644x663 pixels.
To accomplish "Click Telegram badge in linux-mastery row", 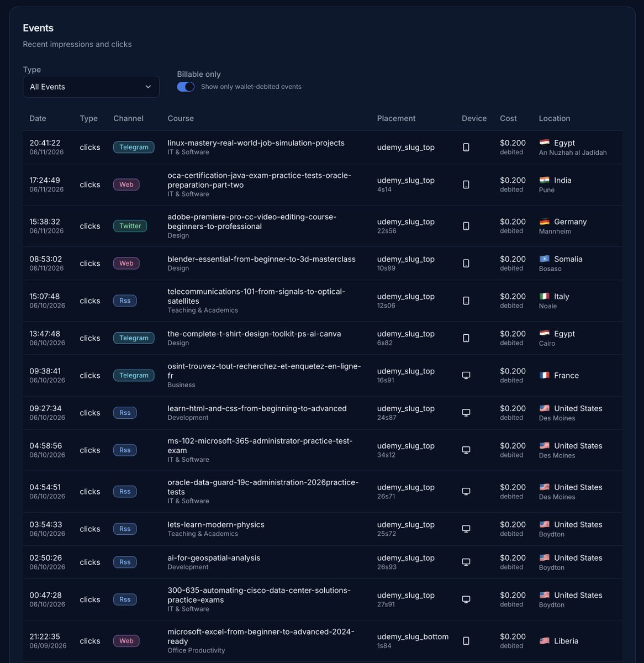I will [134, 148].
